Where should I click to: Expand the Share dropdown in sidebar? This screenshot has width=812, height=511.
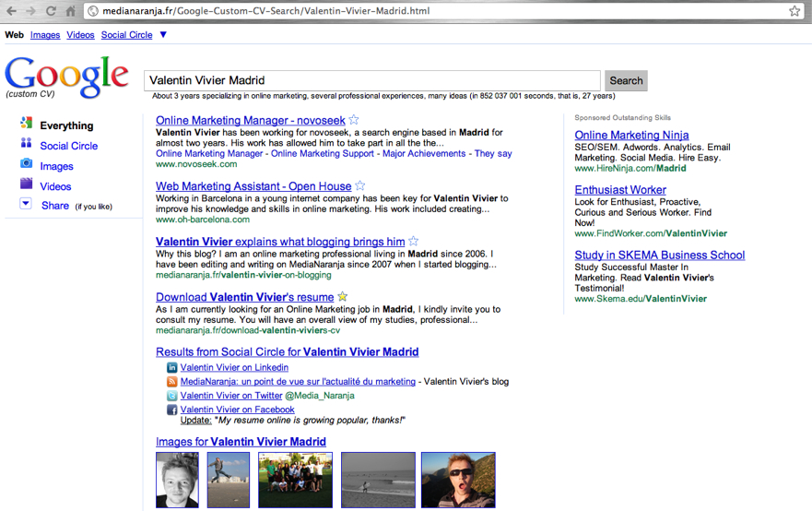[26, 205]
